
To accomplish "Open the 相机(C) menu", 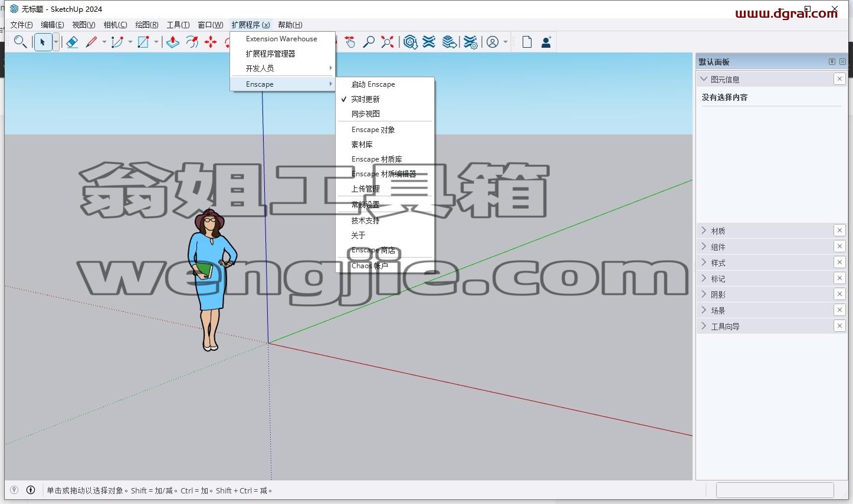I will pos(115,24).
